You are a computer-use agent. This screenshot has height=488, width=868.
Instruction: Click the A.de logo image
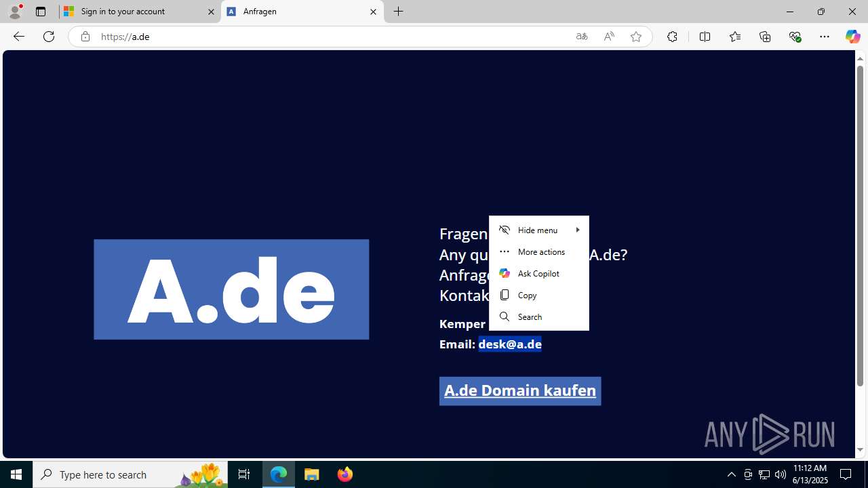[x=231, y=289]
